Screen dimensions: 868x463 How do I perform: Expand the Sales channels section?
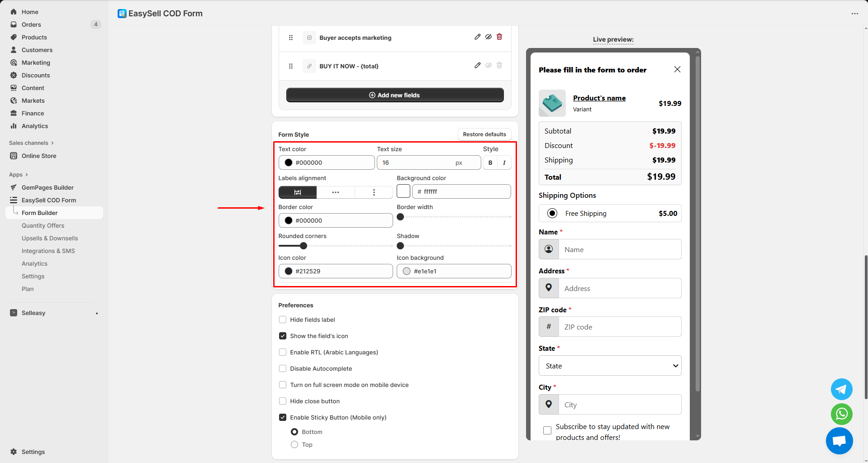pyautogui.click(x=31, y=143)
